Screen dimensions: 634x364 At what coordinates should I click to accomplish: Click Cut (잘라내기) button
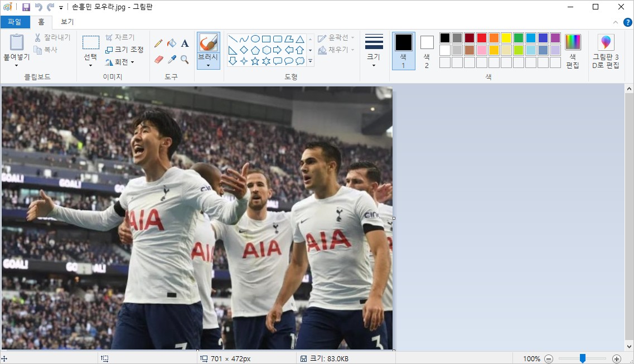(52, 37)
